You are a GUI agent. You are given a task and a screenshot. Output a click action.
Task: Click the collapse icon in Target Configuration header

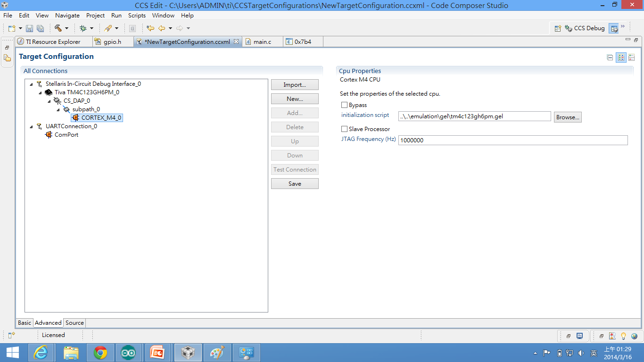point(610,58)
